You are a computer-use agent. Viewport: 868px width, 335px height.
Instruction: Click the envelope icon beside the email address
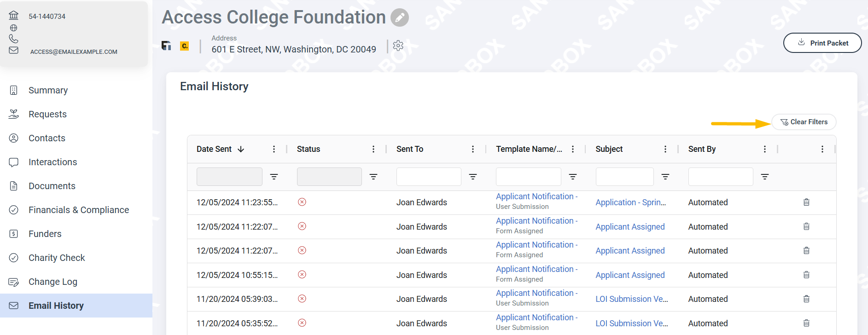pos(14,50)
